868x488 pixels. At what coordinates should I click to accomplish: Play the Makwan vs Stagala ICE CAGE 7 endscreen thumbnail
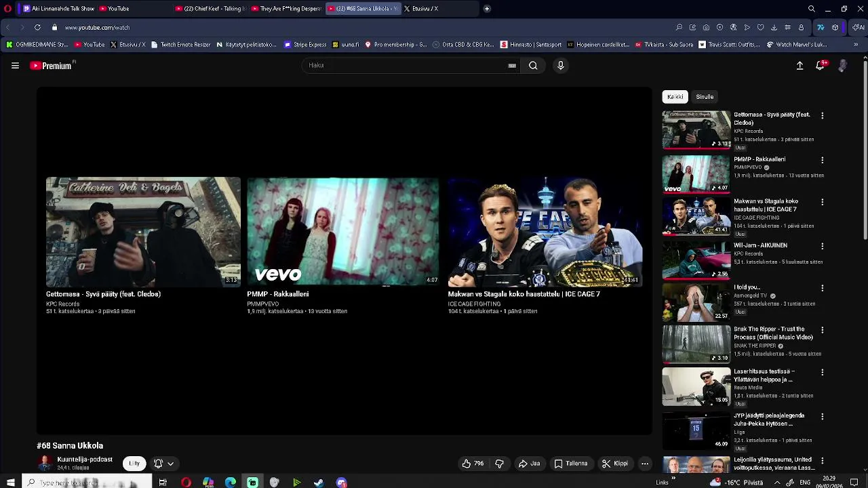pos(545,232)
